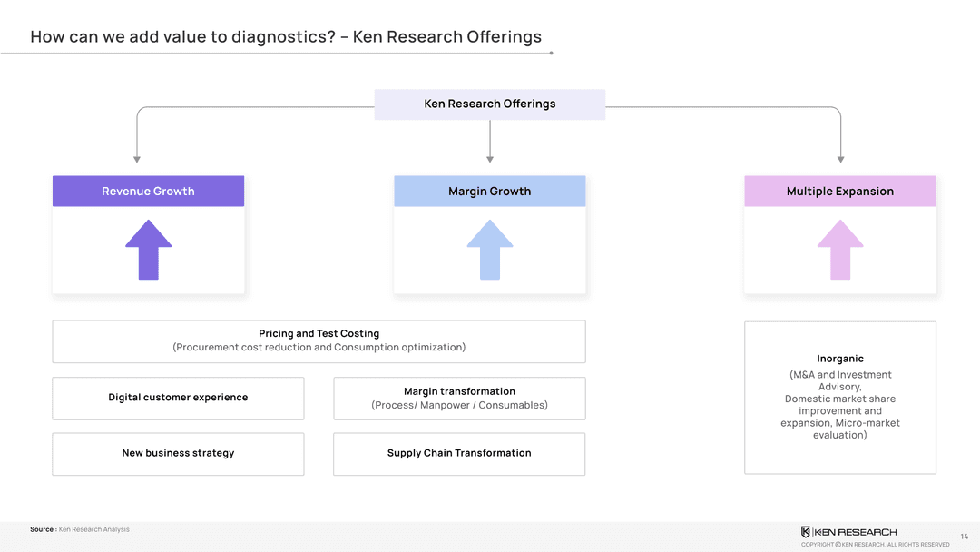This screenshot has height=552, width=980.
Task: Open the Pricing and Test Costing box
Action: (318, 341)
